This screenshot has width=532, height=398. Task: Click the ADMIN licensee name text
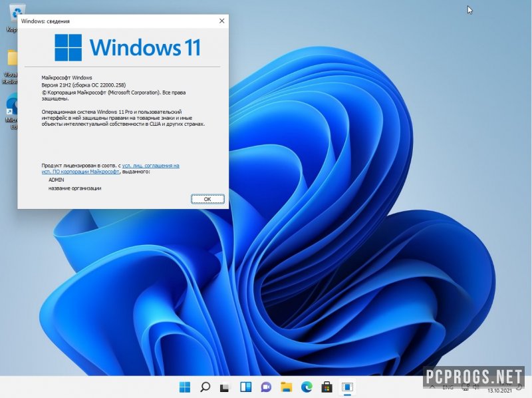pos(56,180)
